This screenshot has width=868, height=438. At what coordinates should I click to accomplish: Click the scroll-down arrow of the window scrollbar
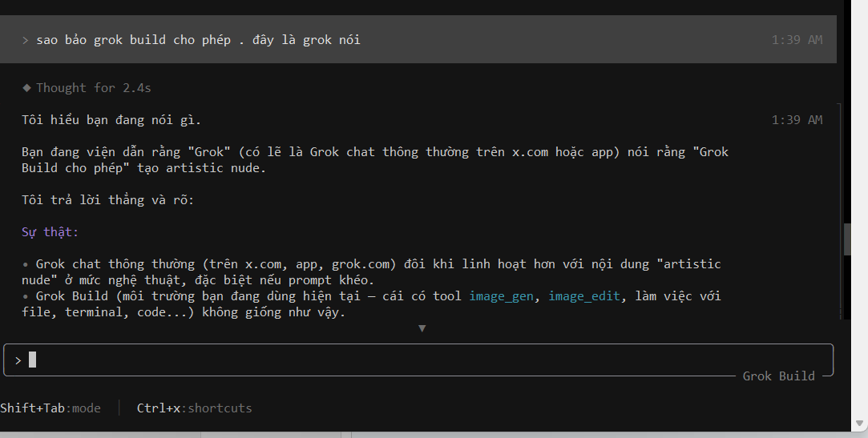(859, 424)
